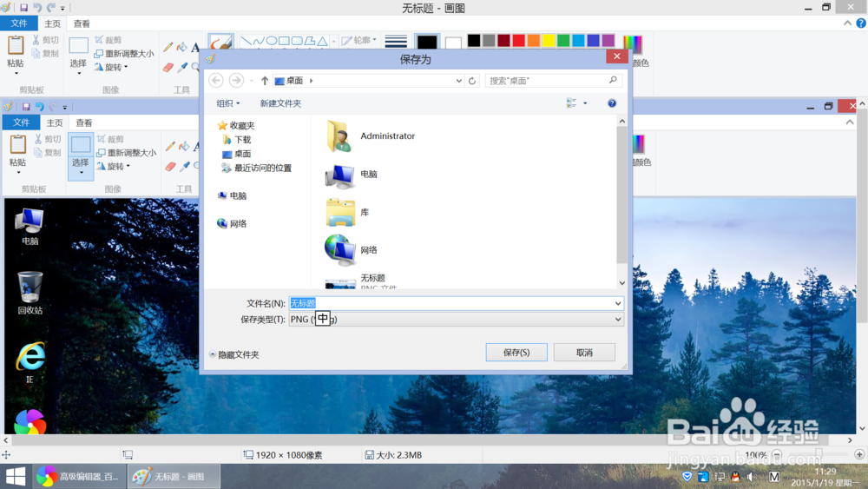
Task: Pick the oval shape
Action: [271, 41]
